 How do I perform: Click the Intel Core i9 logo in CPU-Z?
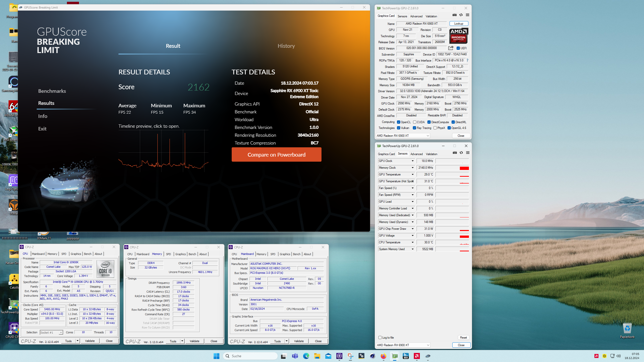click(105, 269)
